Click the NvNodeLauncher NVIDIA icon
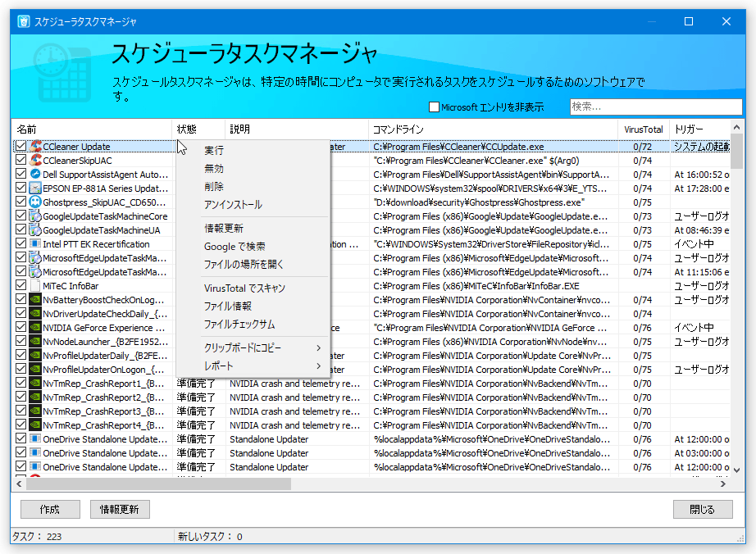756x554 pixels. 35,342
